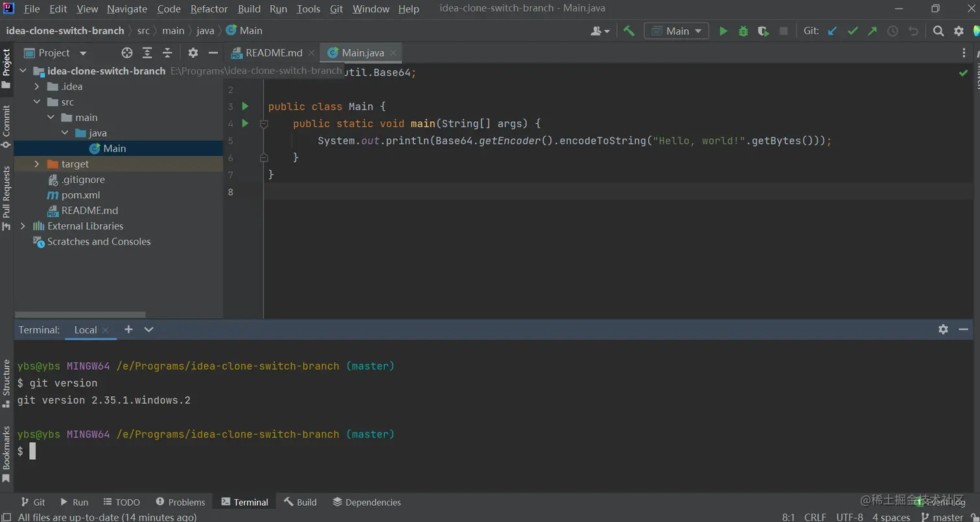Click the green inspections checkmark in editor

pos(963,73)
